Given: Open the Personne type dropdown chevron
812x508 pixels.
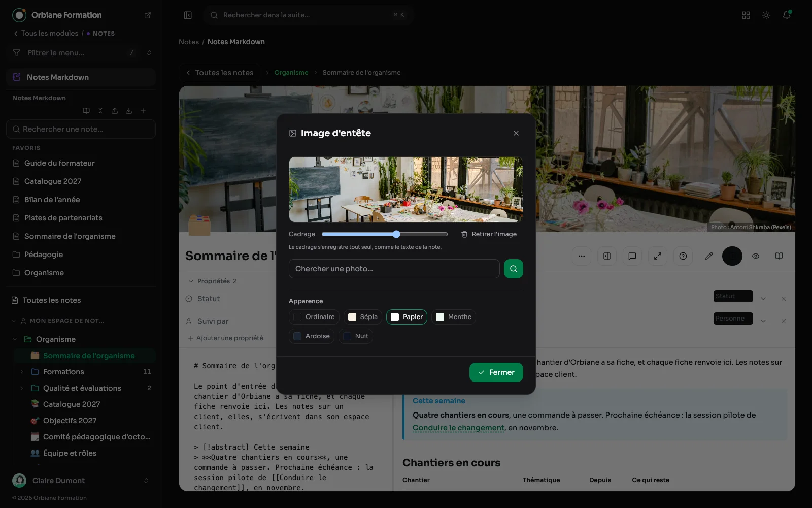Looking at the screenshot, I should (x=763, y=321).
